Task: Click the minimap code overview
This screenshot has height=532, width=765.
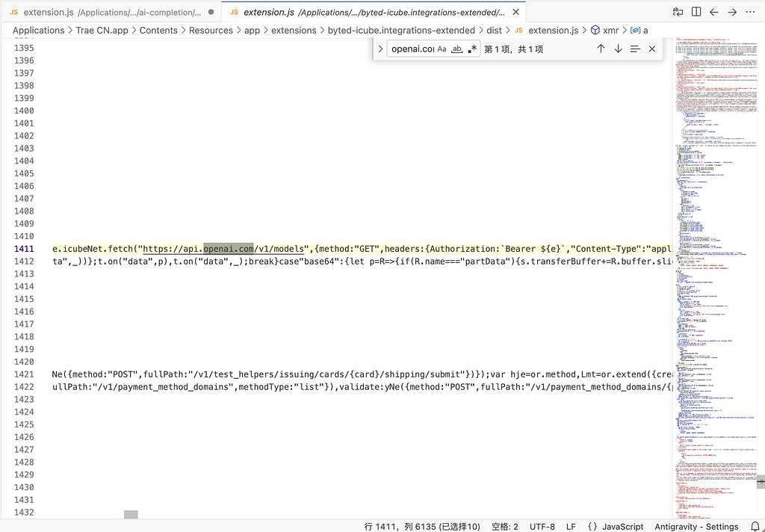Action: pos(715,278)
